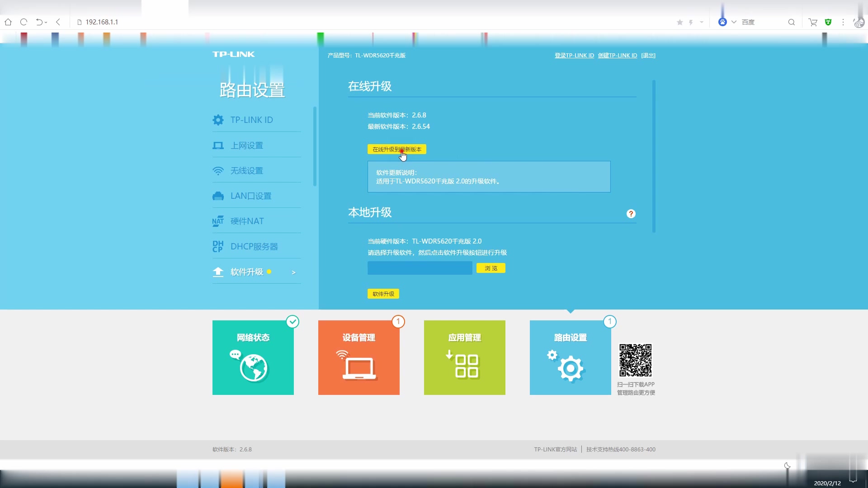Viewport: 868px width, 488px height.
Task: Click the search magnifier icon
Action: click(x=792, y=22)
